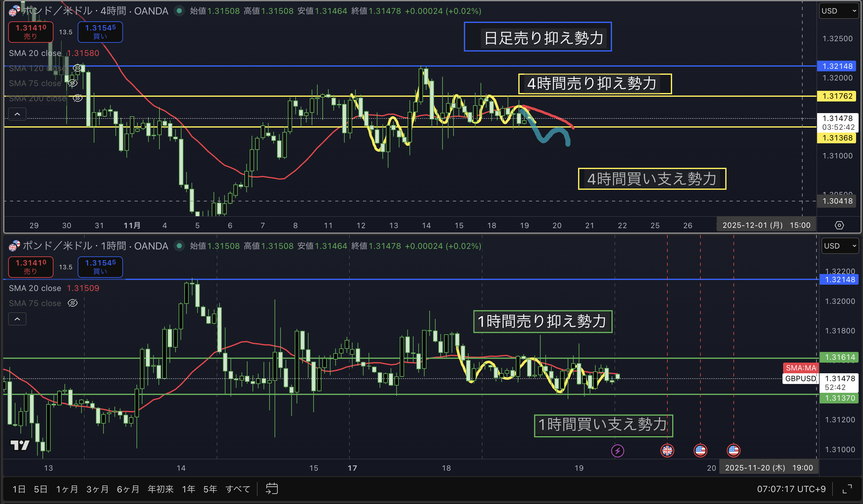Collapse the indicator legend on lower chart
Viewport: 863px width, 504px height.
point(17,319)
